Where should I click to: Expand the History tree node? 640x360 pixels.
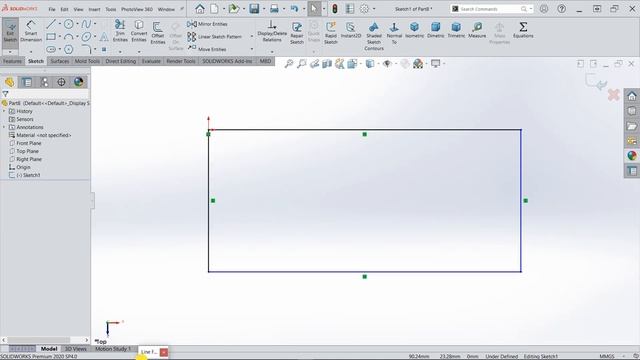4,111
